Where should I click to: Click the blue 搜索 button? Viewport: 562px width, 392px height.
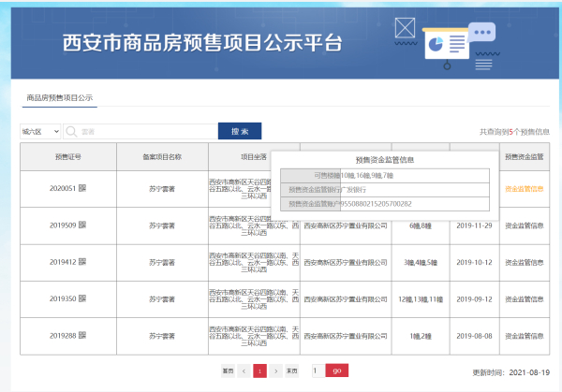(240, 131)
